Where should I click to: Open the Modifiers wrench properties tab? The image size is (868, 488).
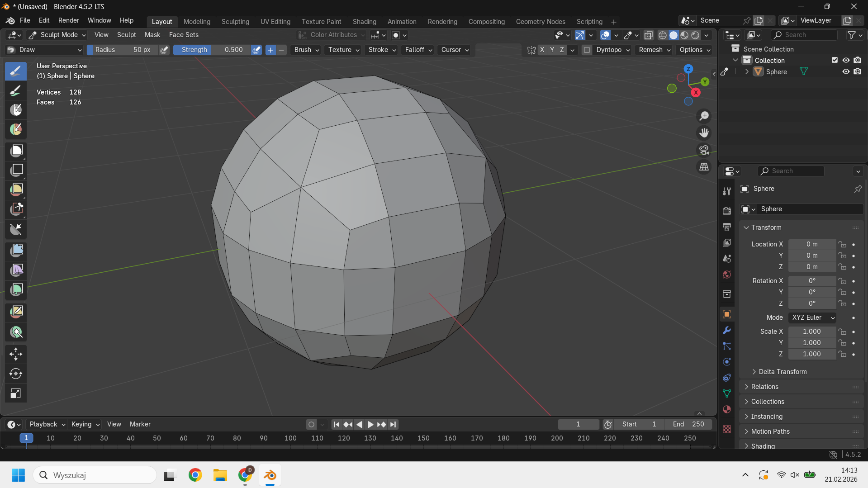(x=727, y=330)
